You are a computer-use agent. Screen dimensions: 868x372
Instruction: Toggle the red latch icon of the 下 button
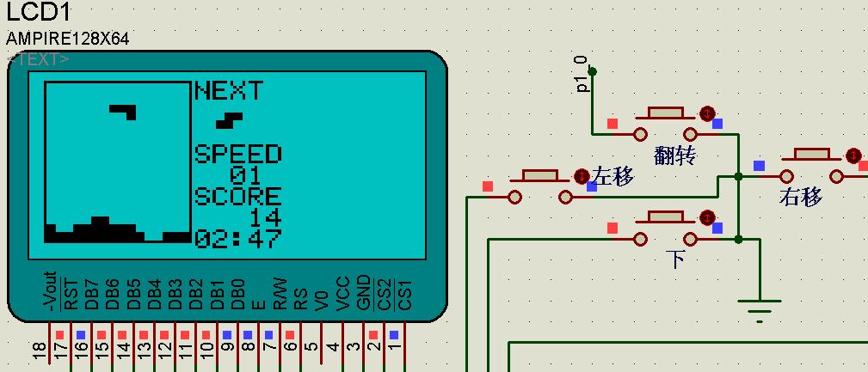click(x=706, y=217)
